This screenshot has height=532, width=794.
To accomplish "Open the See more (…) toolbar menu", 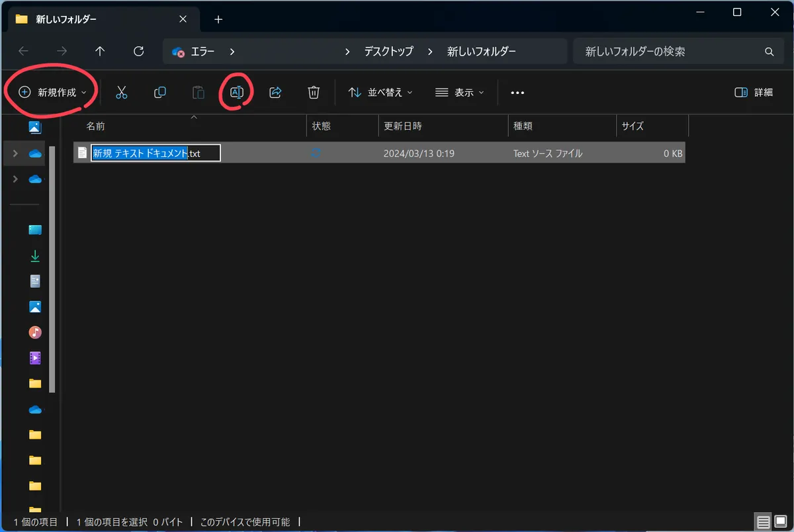I will [x=517, y=93].
